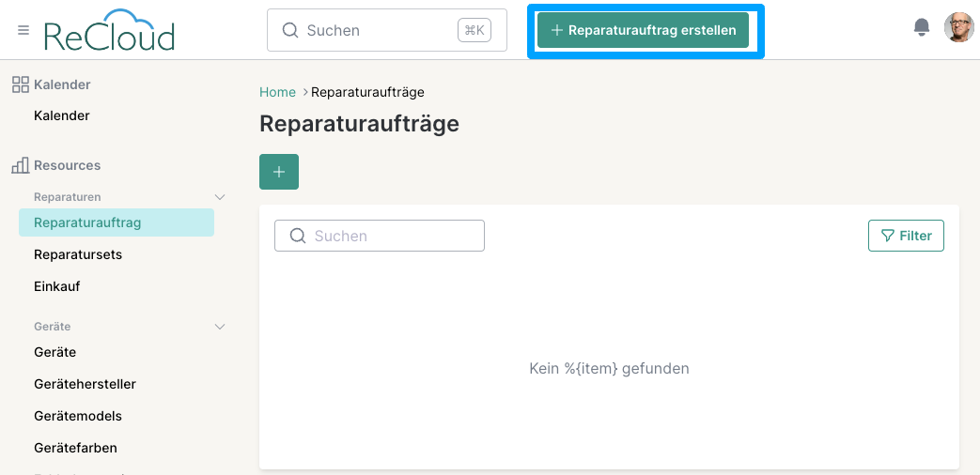
Task: Click Reparaturauftrag erstellen button
Action: click(643, 30)
